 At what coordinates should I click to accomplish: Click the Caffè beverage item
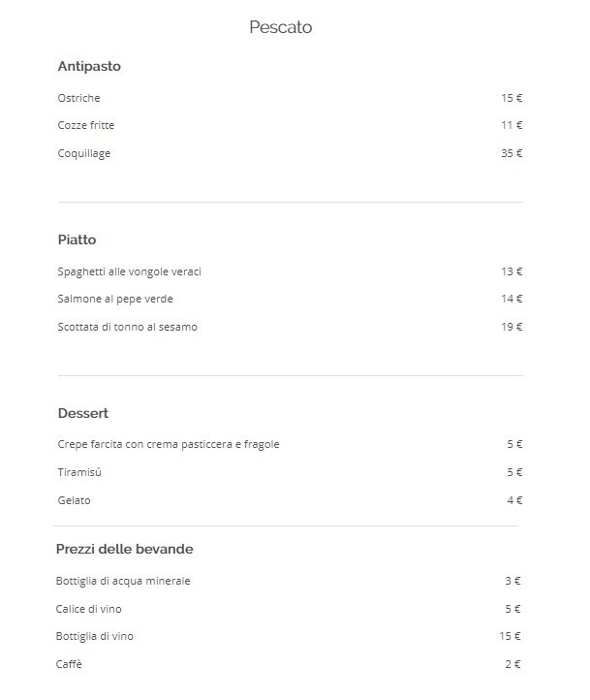tap(70, 664)
